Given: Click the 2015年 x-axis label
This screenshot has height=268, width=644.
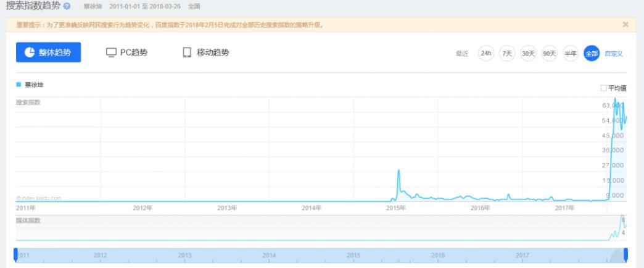Looking at the screenshot, I should pyautogui.click(x=396, y=208).
